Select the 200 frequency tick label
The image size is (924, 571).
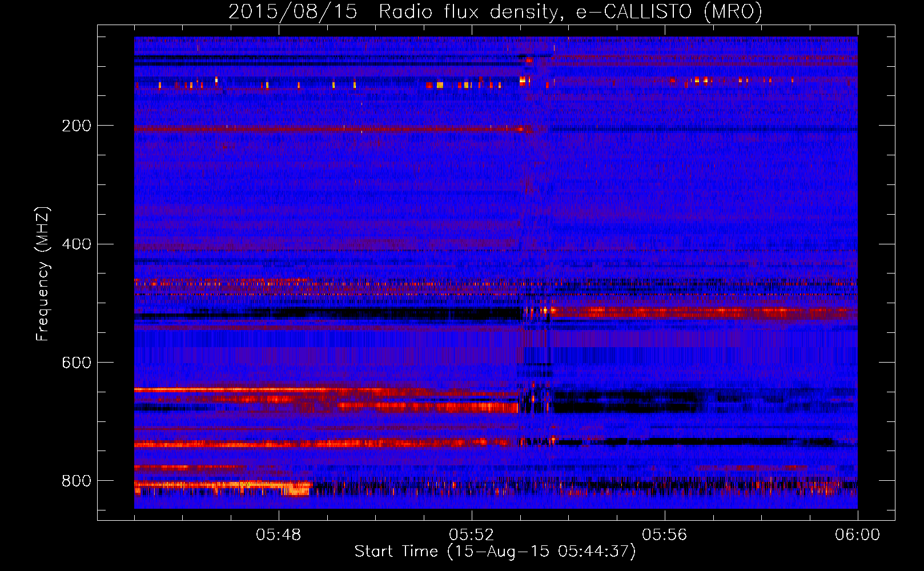pyautogui.click(x=77, y=126)
